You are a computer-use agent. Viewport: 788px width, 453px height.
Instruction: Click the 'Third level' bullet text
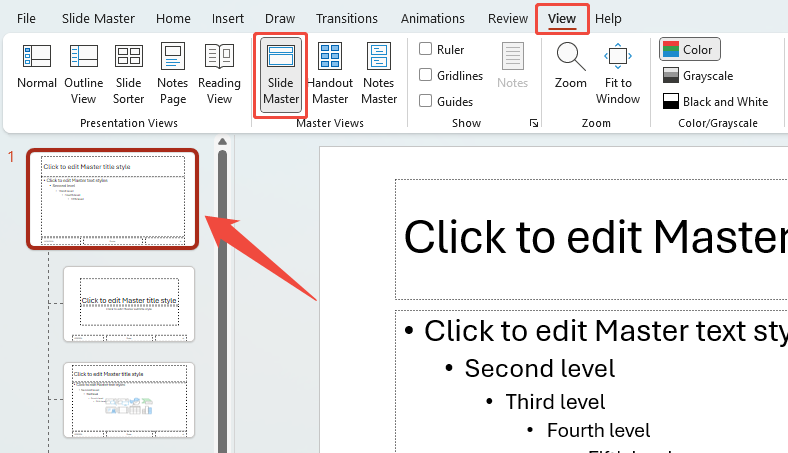(x=555, y=402)
